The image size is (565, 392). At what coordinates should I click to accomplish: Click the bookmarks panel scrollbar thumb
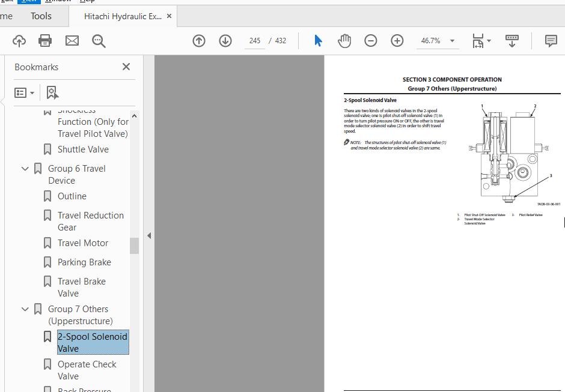134,246
